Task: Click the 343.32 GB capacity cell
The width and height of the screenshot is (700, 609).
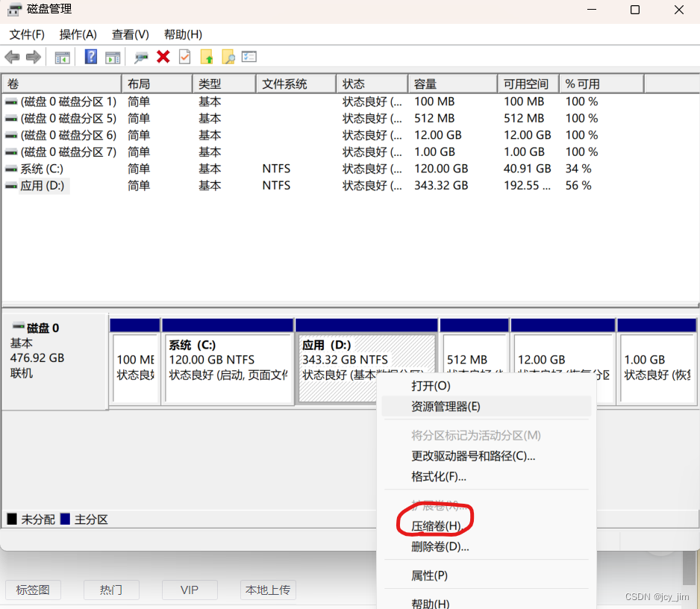Action: [441, 186]
